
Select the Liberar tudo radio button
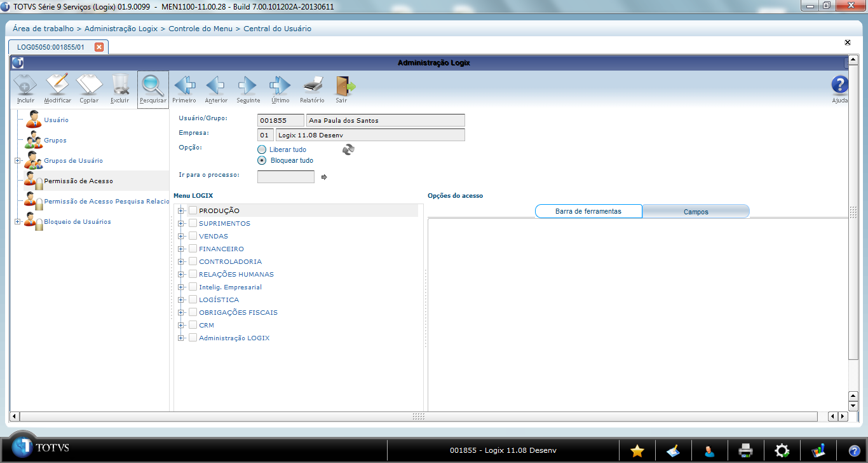tap(262, 149)
